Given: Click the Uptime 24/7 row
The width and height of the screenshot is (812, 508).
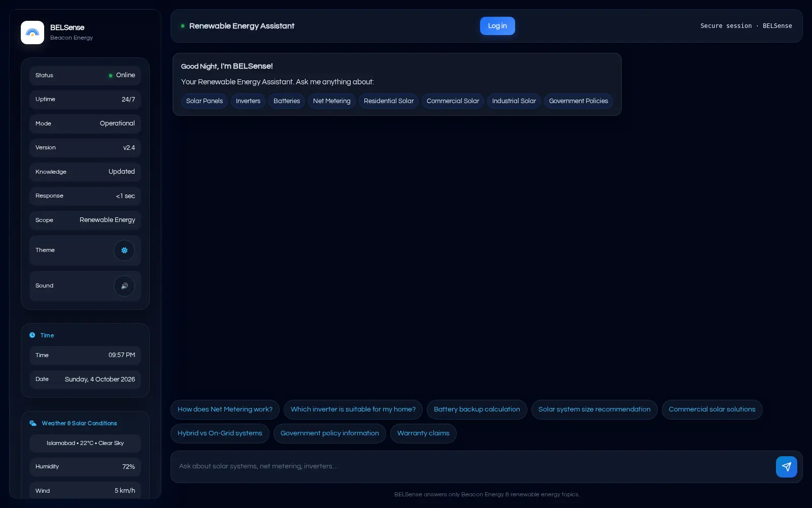Looking at the screenshot, I should [x=85, y=100].
